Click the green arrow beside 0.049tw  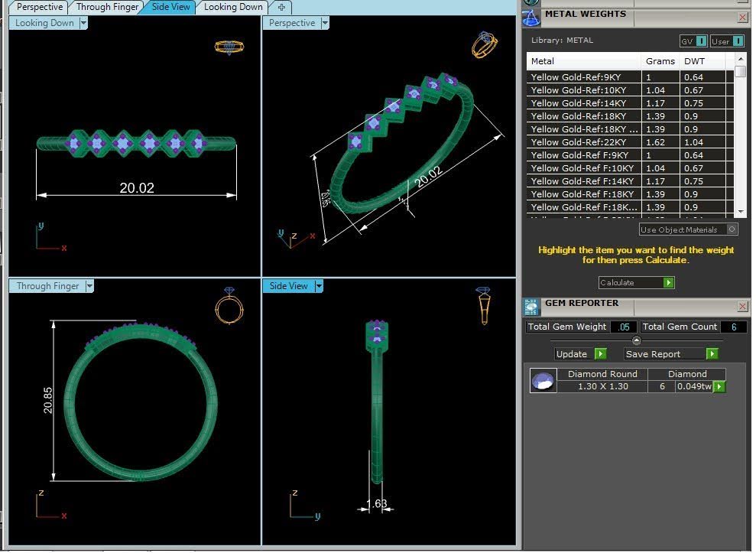point(719,386)
